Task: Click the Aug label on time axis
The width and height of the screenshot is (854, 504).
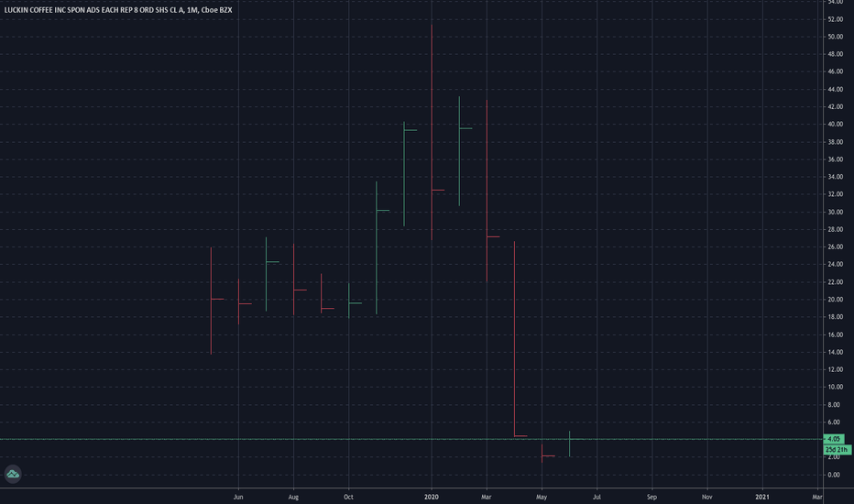Action: pos(293,497)
